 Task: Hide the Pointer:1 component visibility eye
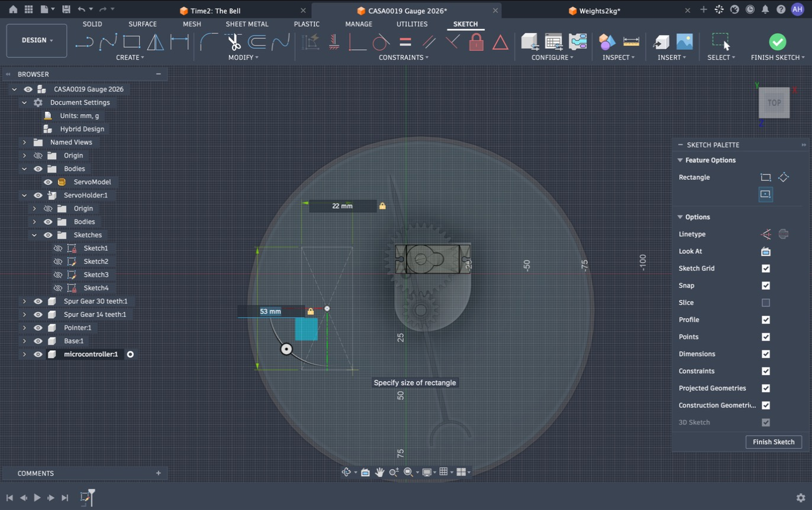click(x=38, y=328)
